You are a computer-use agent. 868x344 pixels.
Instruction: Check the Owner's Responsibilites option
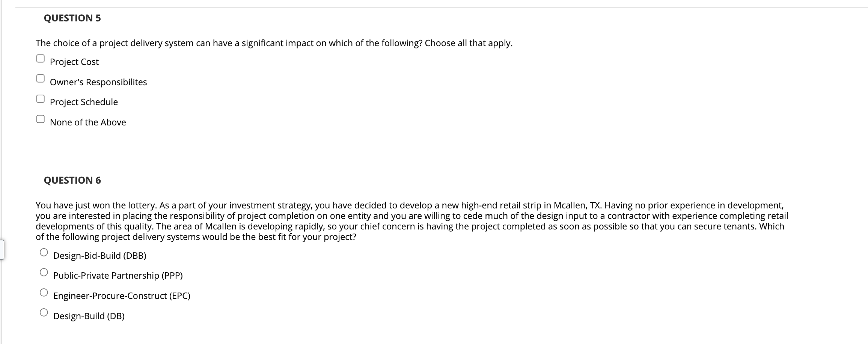40,78
